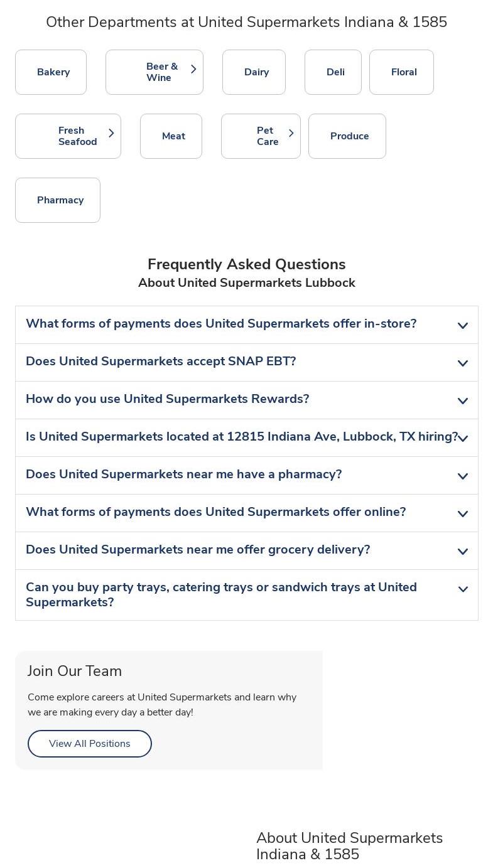Screen dimensions: 493x868
Task: Expand online payment forms question
Action: point(246,513)
